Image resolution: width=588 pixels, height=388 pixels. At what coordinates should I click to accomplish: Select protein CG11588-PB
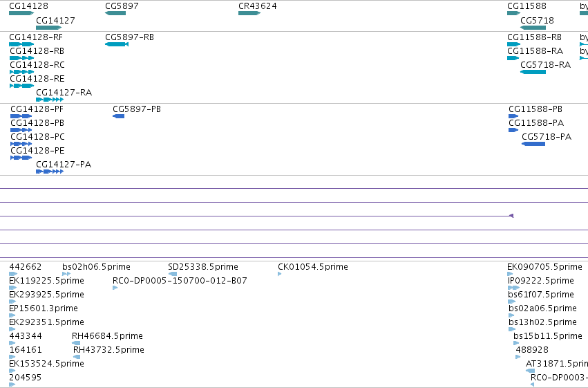coord(513,116)
